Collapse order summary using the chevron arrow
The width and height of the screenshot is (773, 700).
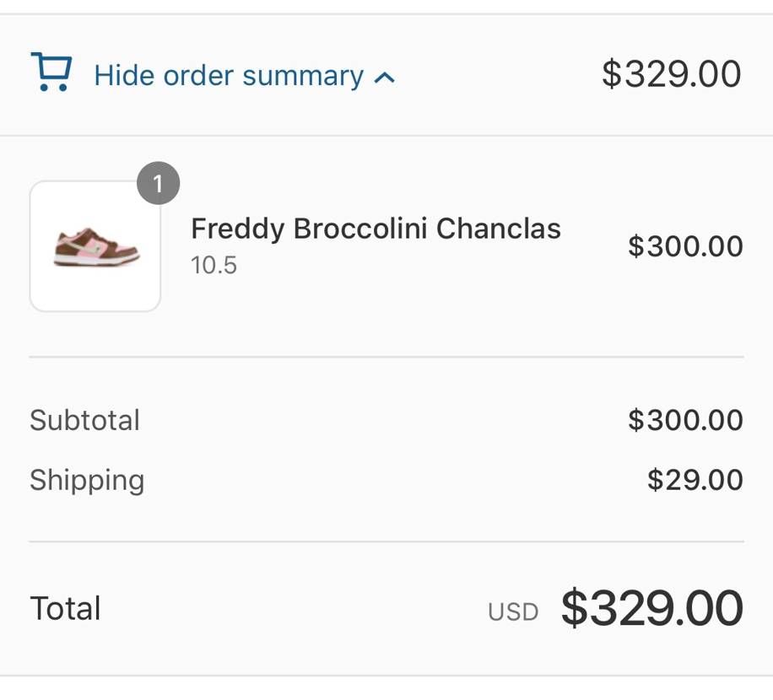(385, 78)
